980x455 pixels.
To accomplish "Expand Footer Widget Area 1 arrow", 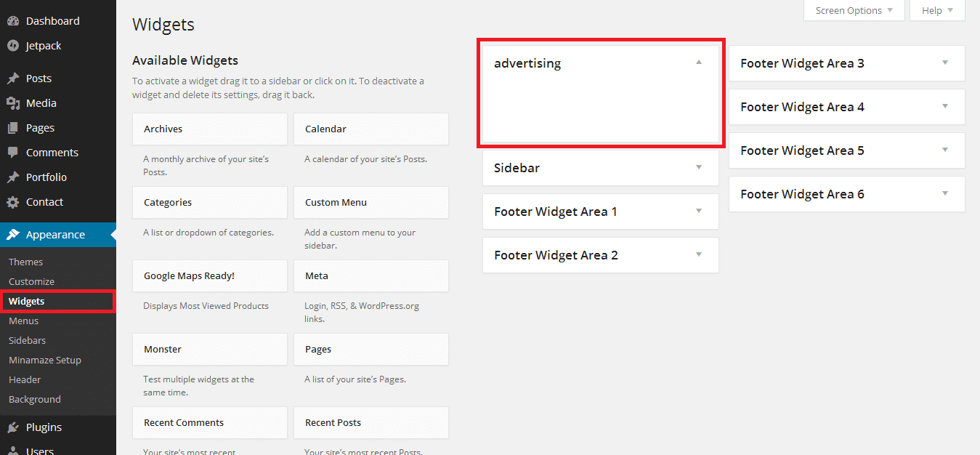I will pyautogui.click(x=698, y=212).
